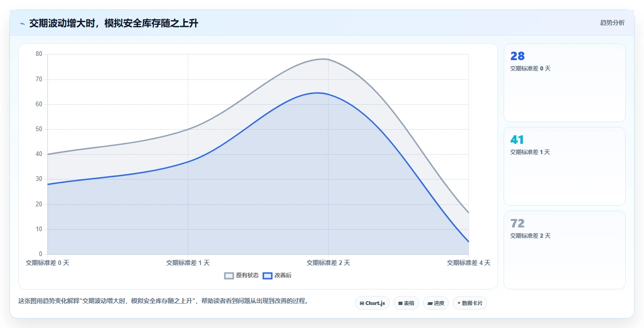Image resolution: width=644 pixels, height=328 pixels.
Task: Click the 趋势分析 label in the header
Action: click(612, 23)
